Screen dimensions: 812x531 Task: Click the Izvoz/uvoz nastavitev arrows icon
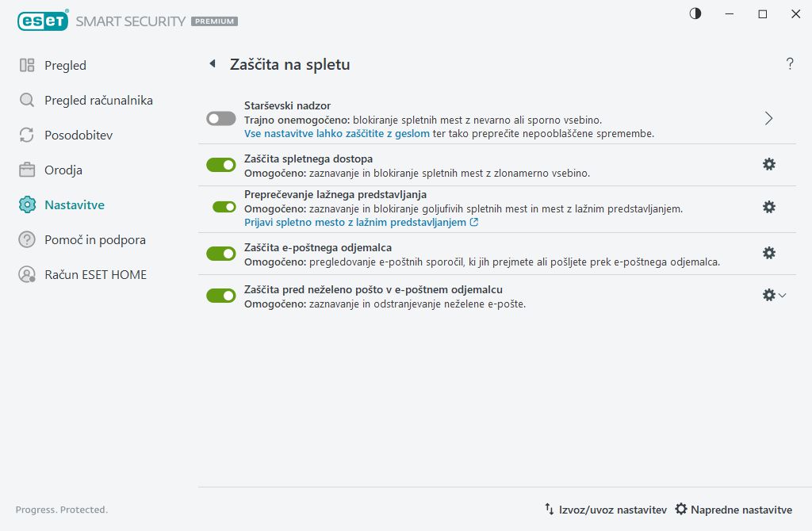(547, 509)
